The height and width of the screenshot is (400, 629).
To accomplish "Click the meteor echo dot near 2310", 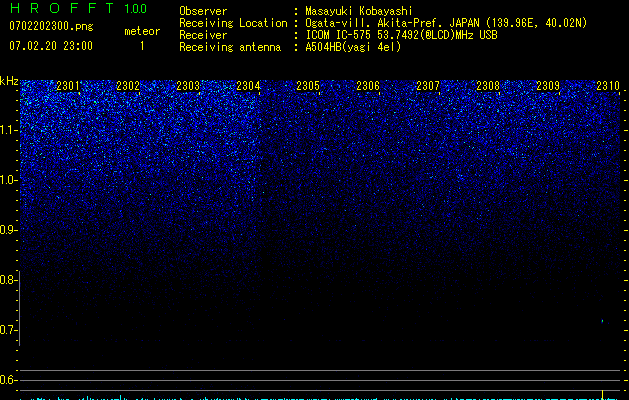I will [603, 321].
